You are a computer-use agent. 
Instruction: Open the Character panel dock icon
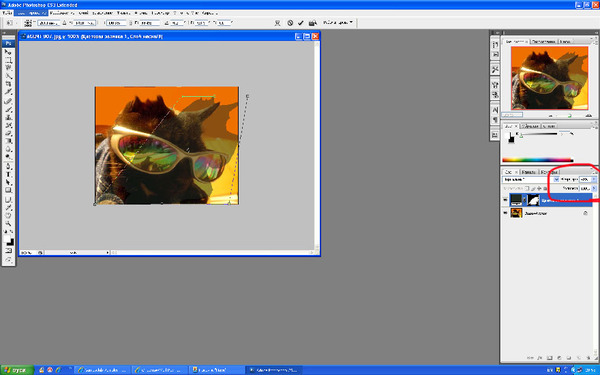point(495,110)
